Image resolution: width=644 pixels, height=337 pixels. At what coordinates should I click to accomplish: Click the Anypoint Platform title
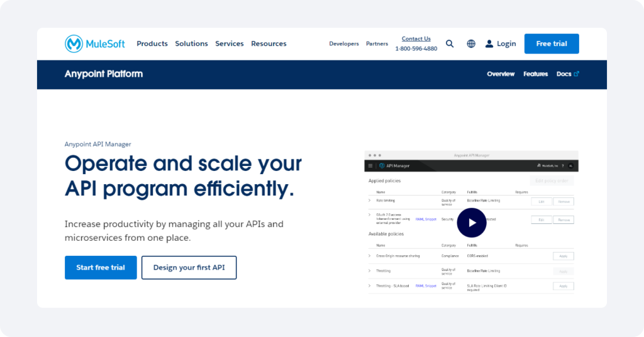tap(104, 74)
